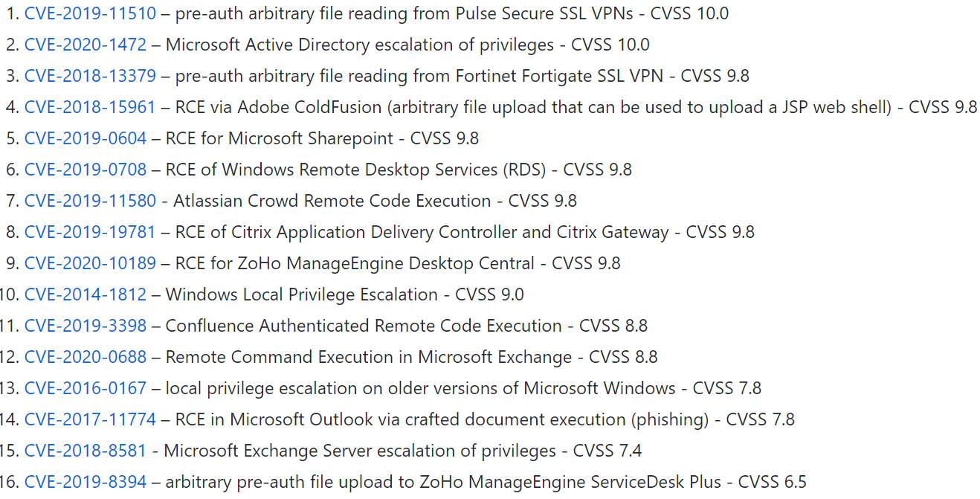Click the Microsoft Active Directory escalation description
Screen dimensions: 980x499
tap(360, 45)
